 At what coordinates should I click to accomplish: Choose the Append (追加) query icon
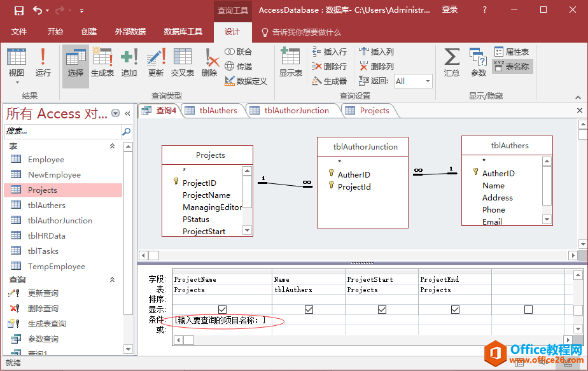point(129,62)
